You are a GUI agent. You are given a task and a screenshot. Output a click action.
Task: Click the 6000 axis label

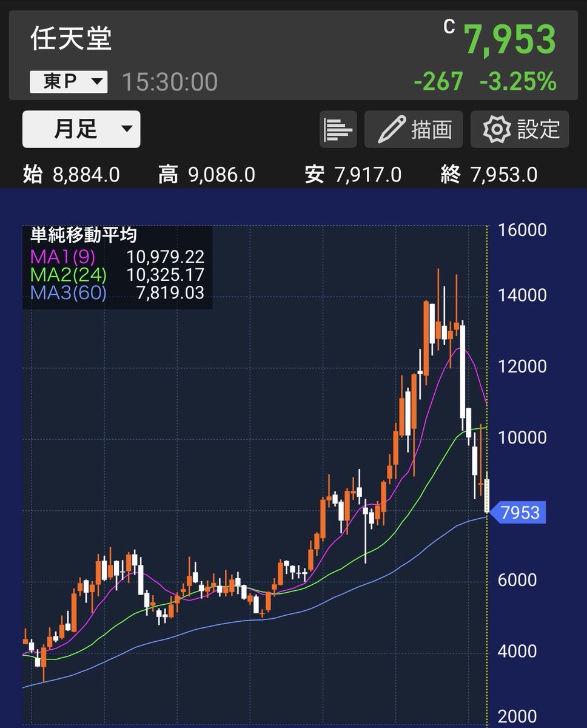(x=517, y=580)
